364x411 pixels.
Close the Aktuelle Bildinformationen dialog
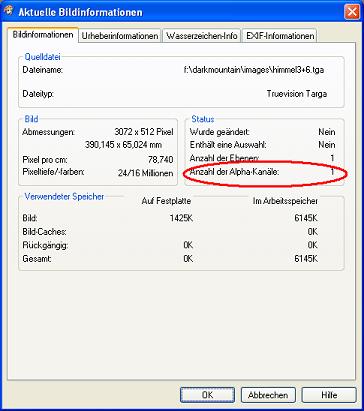coord(352,13)
